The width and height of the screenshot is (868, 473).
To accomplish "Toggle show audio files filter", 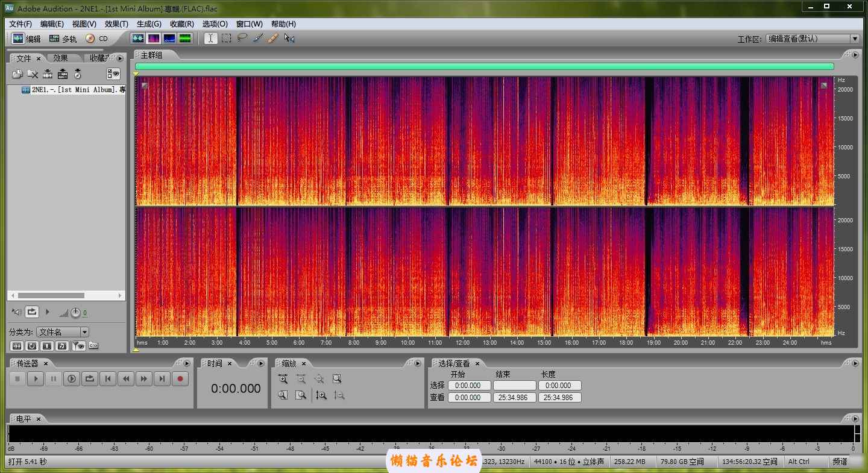I will [17, 346].
